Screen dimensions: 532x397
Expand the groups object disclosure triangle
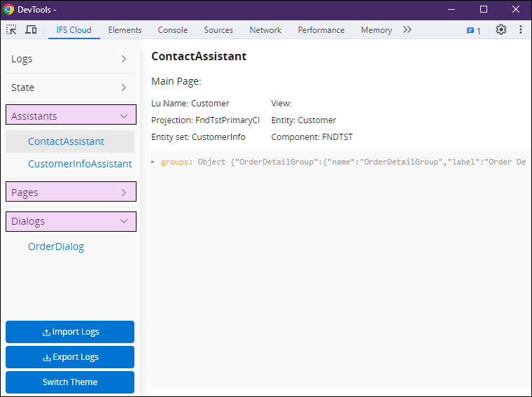tap(154, 162)
